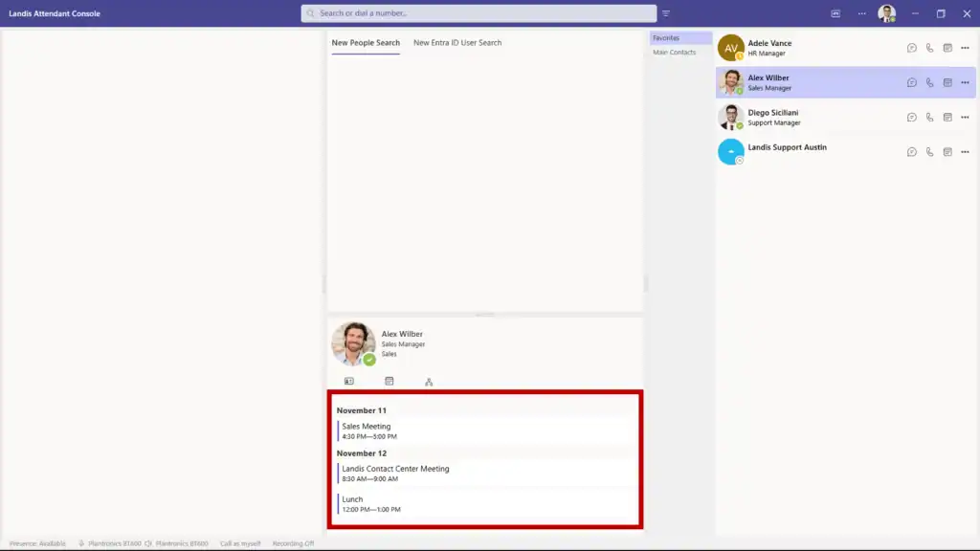Click the search or dial number field
This screenshot has height=551, width=980.
tap(479, 13)
